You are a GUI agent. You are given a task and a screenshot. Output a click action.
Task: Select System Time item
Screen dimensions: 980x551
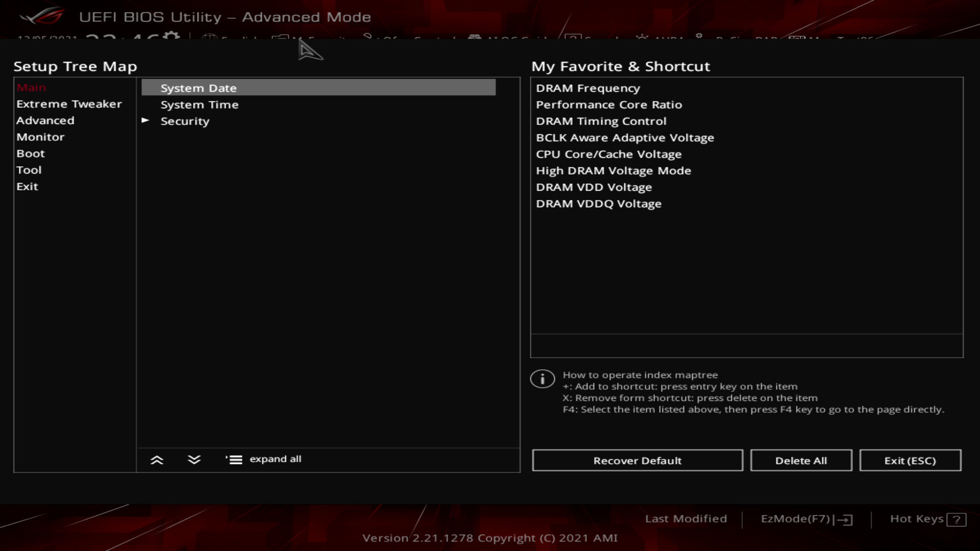tap(200, 105)
